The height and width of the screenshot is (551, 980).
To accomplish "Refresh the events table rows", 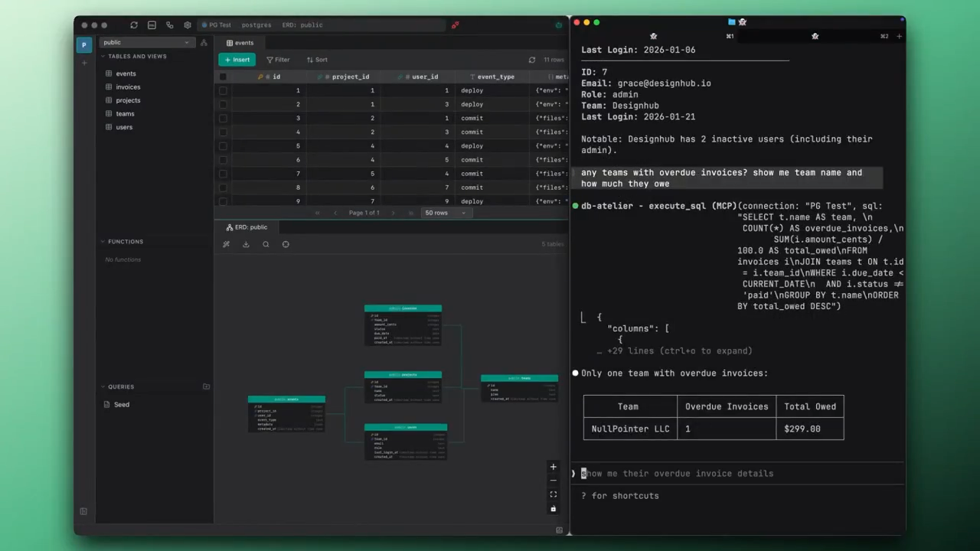I will pos(532,60).
